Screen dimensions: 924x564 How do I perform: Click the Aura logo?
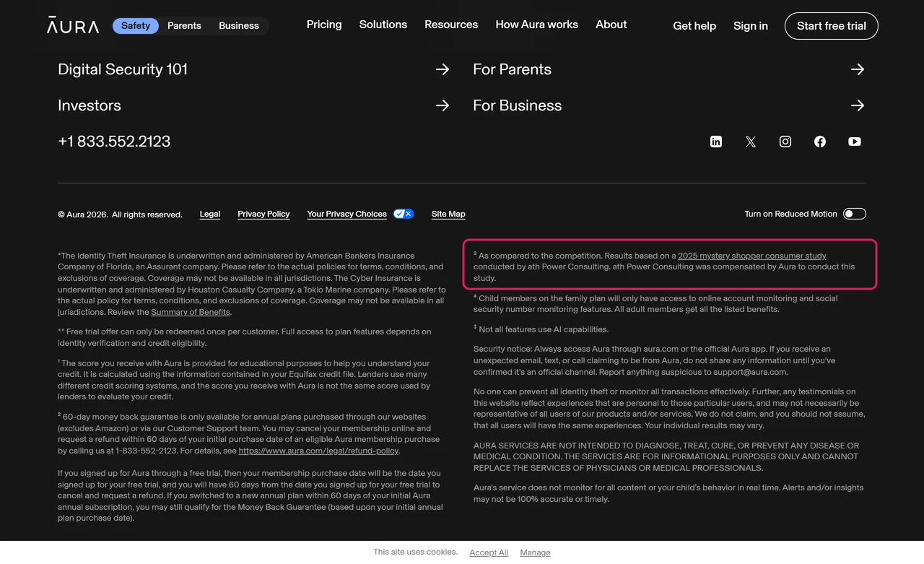[x=73, y=25]
